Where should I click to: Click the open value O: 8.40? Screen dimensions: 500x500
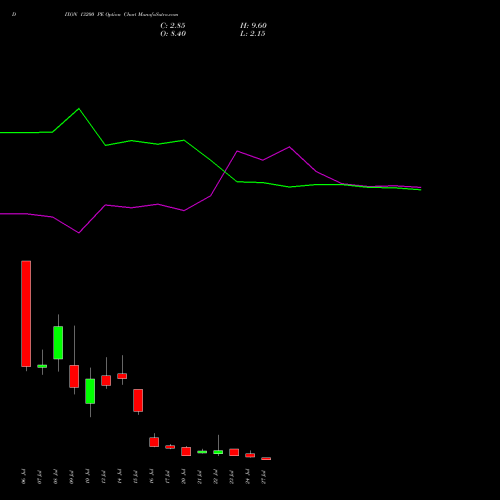pos(173,34)
